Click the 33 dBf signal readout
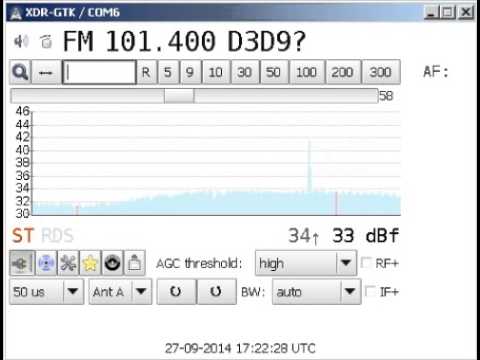Viewport: 480px width, 360px height. pyautogui.click(x=365, y=236)
